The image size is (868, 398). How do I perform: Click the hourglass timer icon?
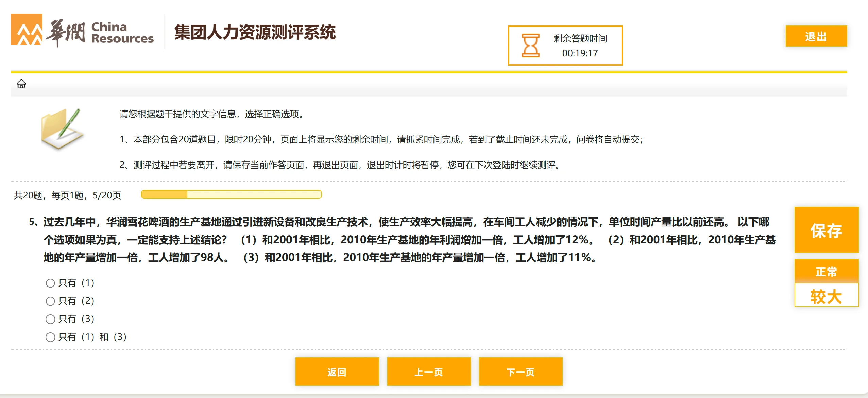(530, 46)
